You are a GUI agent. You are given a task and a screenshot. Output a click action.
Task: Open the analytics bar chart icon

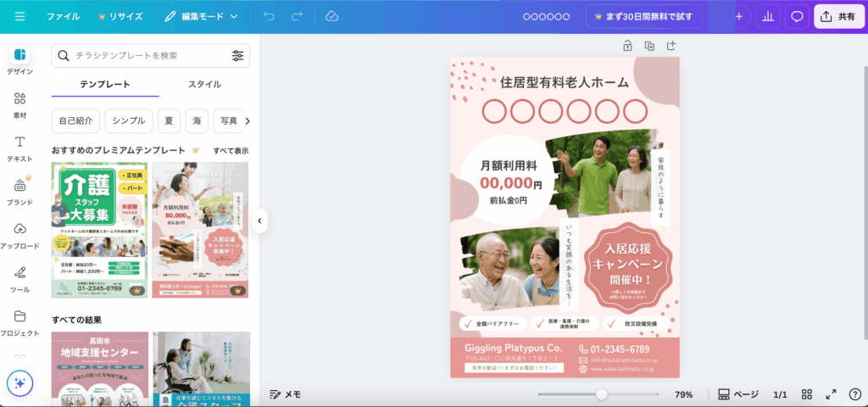tap(768, 16)
